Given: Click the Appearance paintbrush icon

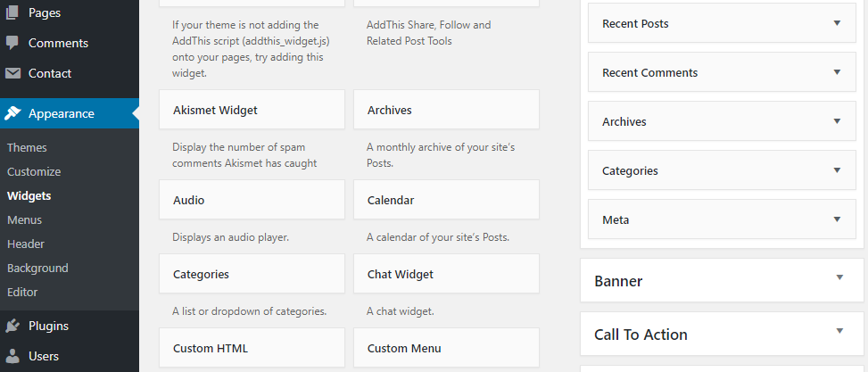Looking at the screenshot, I should [x=12, y=113].
